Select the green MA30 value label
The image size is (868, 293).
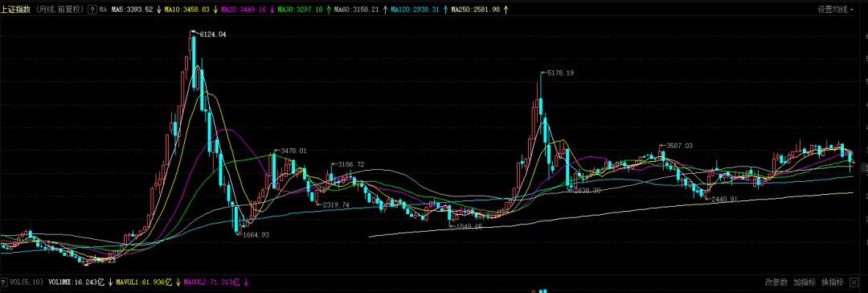pyautogui.click(x=301, y=10)
